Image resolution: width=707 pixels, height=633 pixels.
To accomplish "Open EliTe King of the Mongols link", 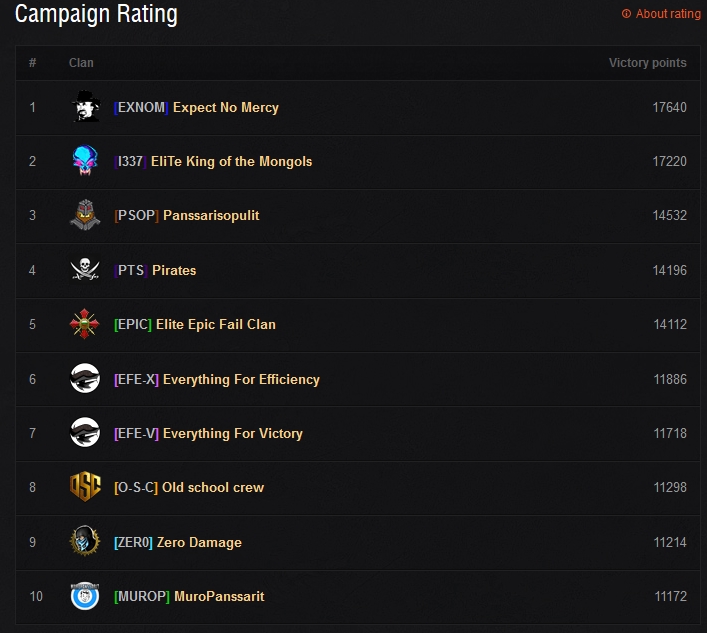I will pos(231,161).
